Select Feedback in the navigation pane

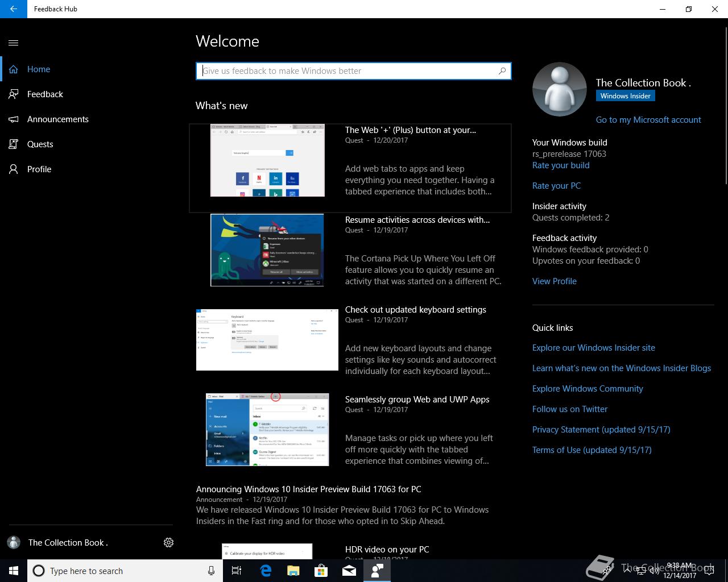pyautogui.click(x=86, y=94)
